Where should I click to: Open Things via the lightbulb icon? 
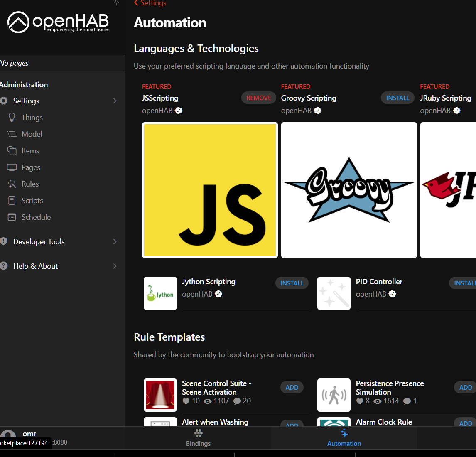12,118
